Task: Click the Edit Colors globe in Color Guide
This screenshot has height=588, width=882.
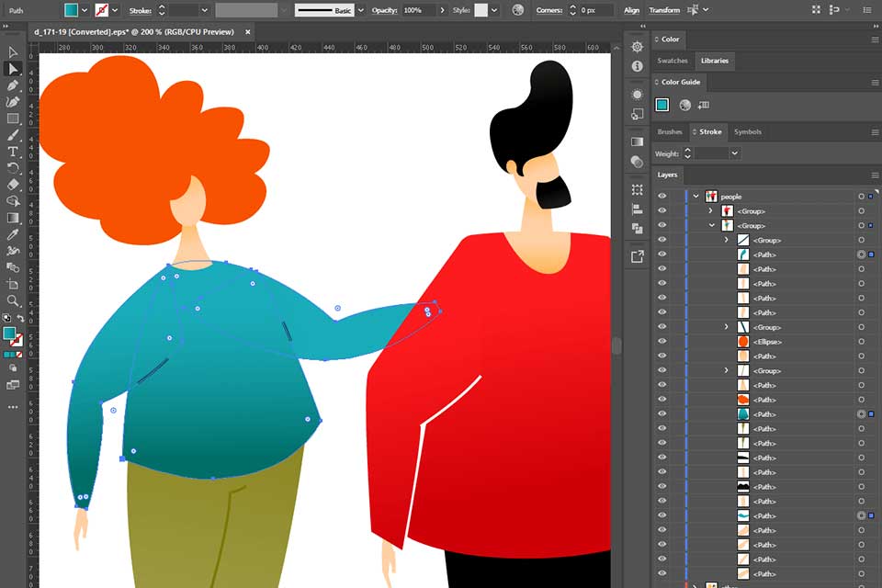Action: click(685, 105)
